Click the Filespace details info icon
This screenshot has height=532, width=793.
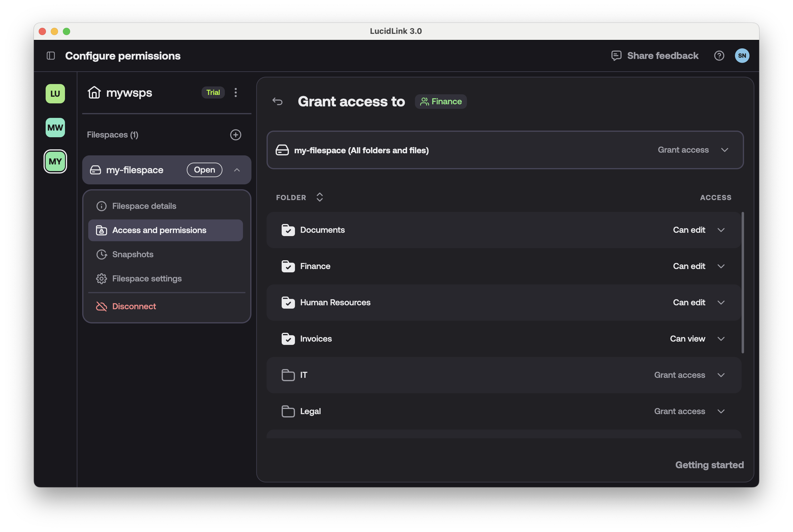pos(102,206)
